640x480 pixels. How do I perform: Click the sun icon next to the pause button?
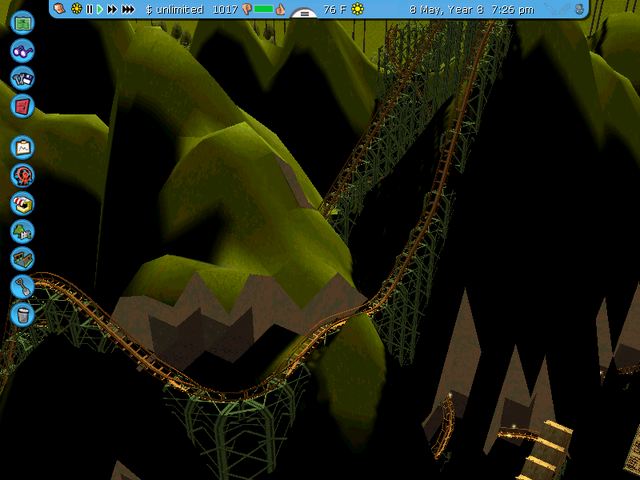(76, 9)
